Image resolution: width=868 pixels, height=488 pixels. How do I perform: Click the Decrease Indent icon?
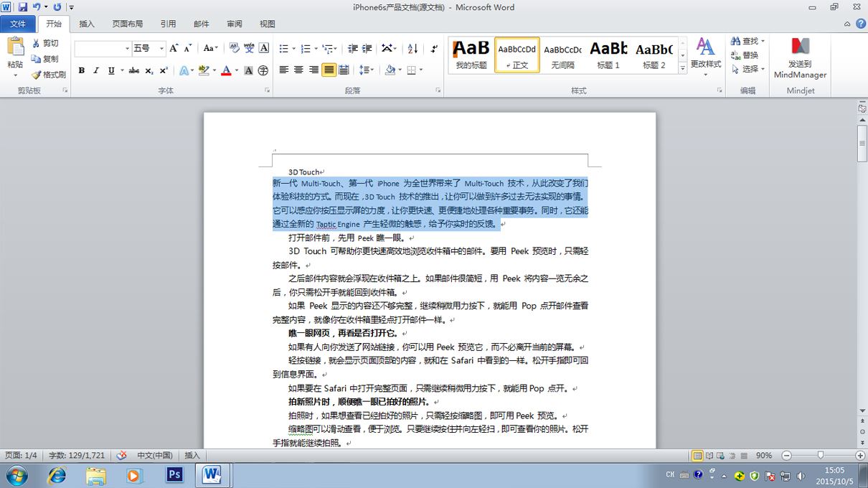pos(353,48)
